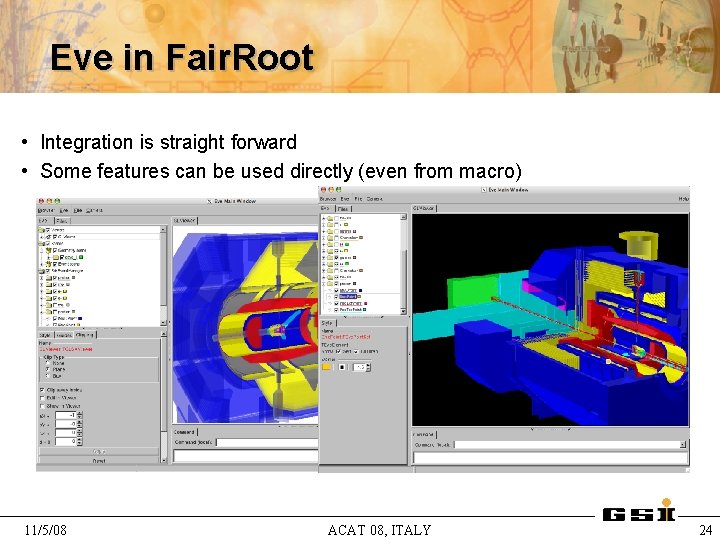Click the marker size stepper arrows in Style panel

pyautogui.click(x=368, y=367)
